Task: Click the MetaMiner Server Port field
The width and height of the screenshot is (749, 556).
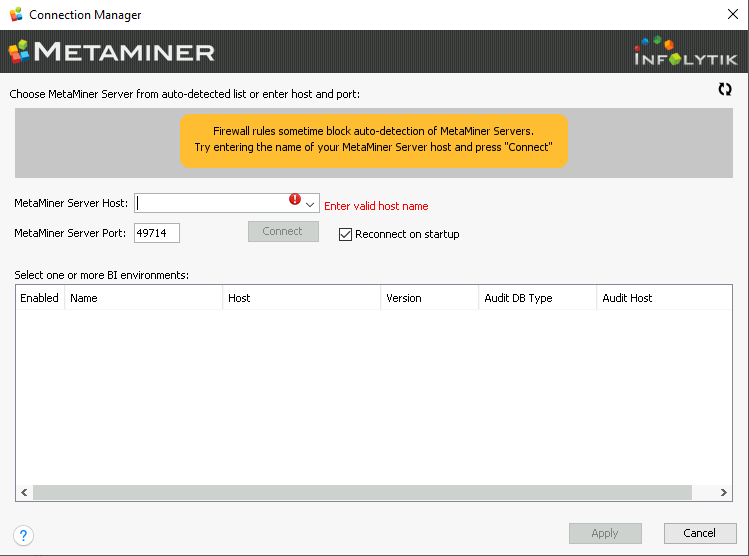Action: [x=157, y=233]
